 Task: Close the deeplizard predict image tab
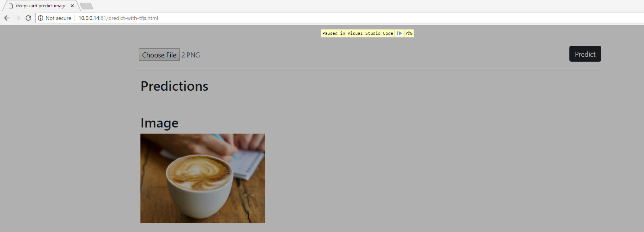72,6
